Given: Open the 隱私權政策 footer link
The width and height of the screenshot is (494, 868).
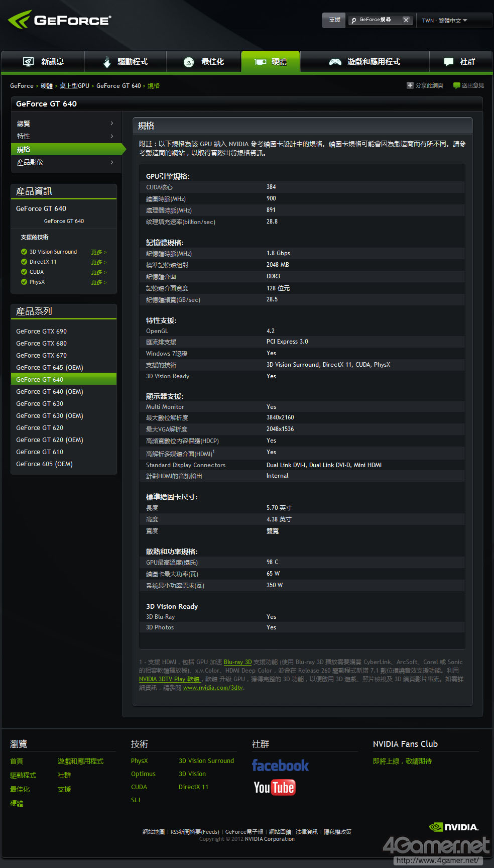Looking at the screenshot, I should (337, 832).
